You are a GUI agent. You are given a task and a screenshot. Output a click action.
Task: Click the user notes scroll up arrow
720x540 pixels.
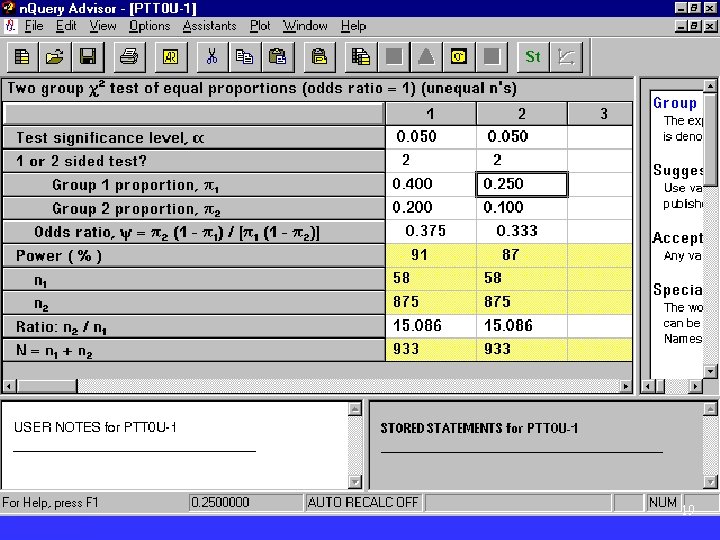click(354, 409)
